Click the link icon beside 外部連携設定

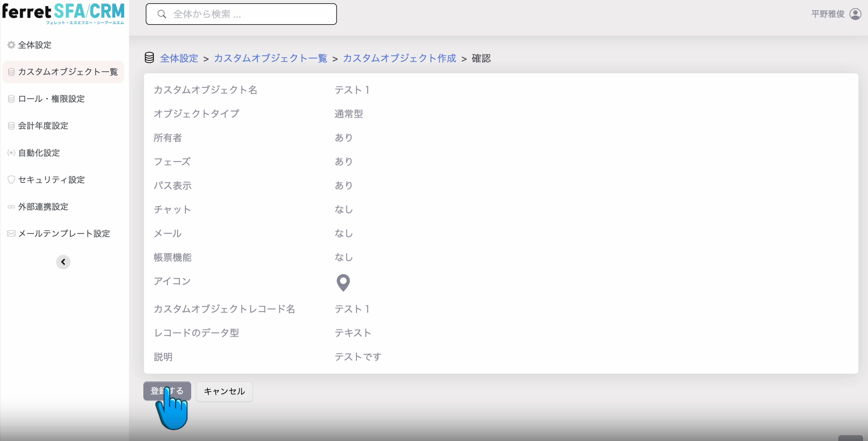(11, 207)
